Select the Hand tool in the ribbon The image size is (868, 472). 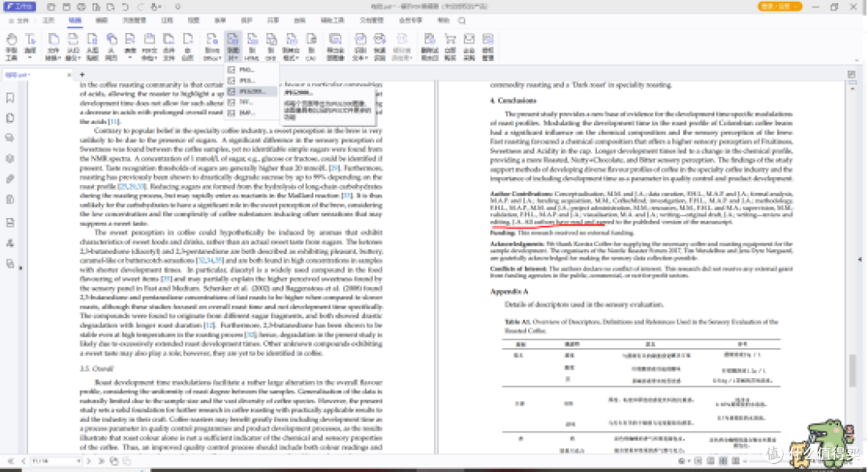11,46
